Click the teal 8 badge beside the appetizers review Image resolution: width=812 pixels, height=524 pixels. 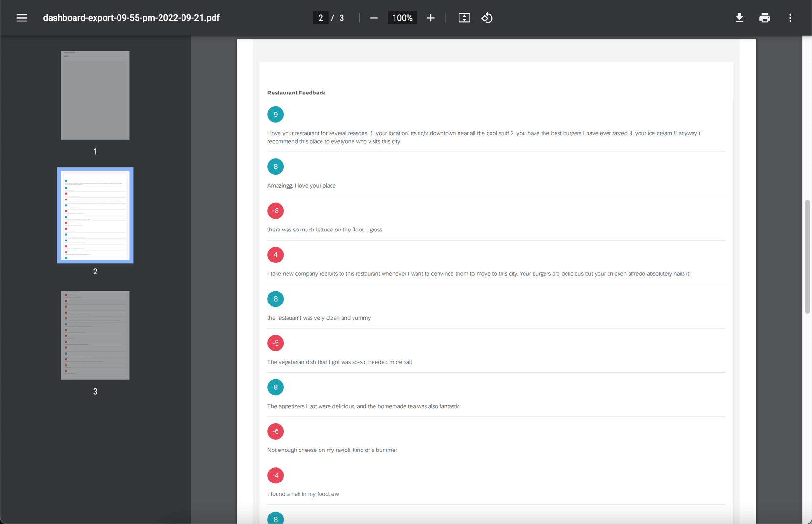[276, 387]
